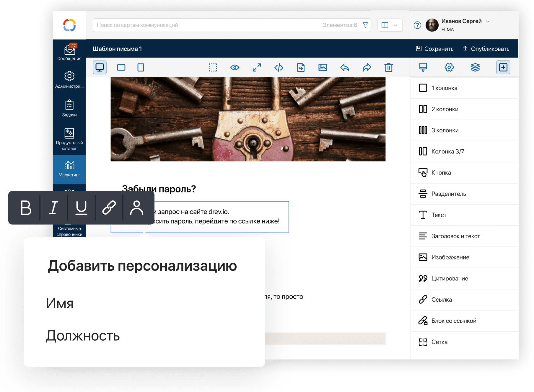This screenshot has width=534, height=392.
Task: Toggle preview eye icon
Action: 235,68
